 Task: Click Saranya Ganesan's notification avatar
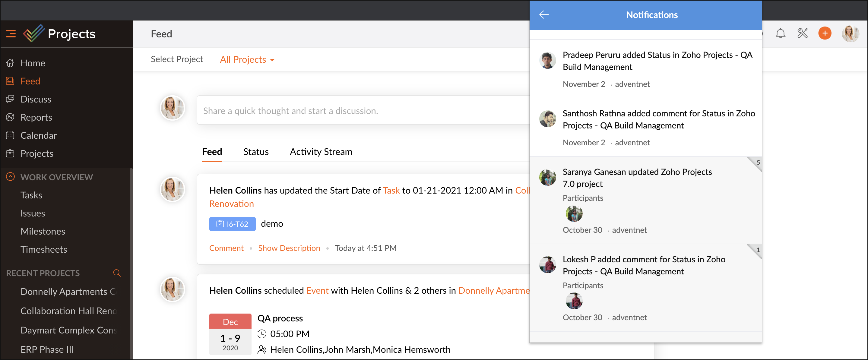(547, 178)
